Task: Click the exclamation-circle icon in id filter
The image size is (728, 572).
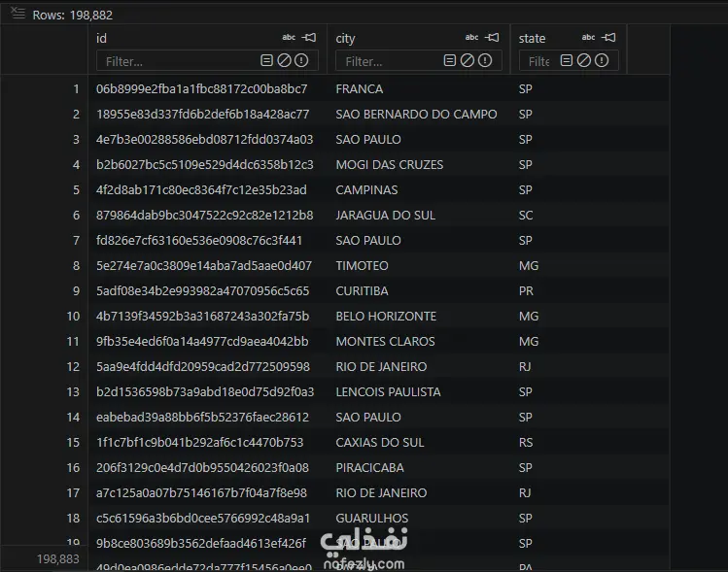Action: pyautogui.click(x=301, y=60)
